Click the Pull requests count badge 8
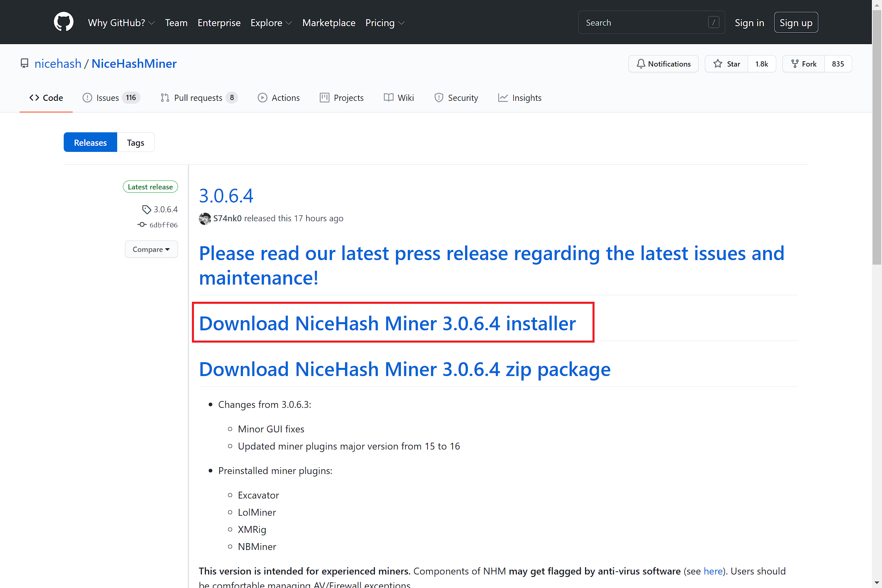The width and height of the screenshot is (882, 588). (x=232, y=98)
